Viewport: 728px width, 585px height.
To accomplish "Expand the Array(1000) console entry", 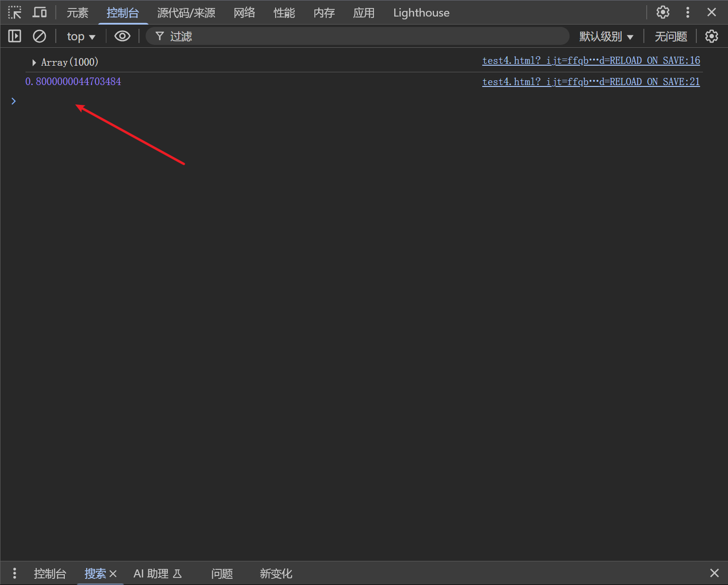I will point(34,62).
